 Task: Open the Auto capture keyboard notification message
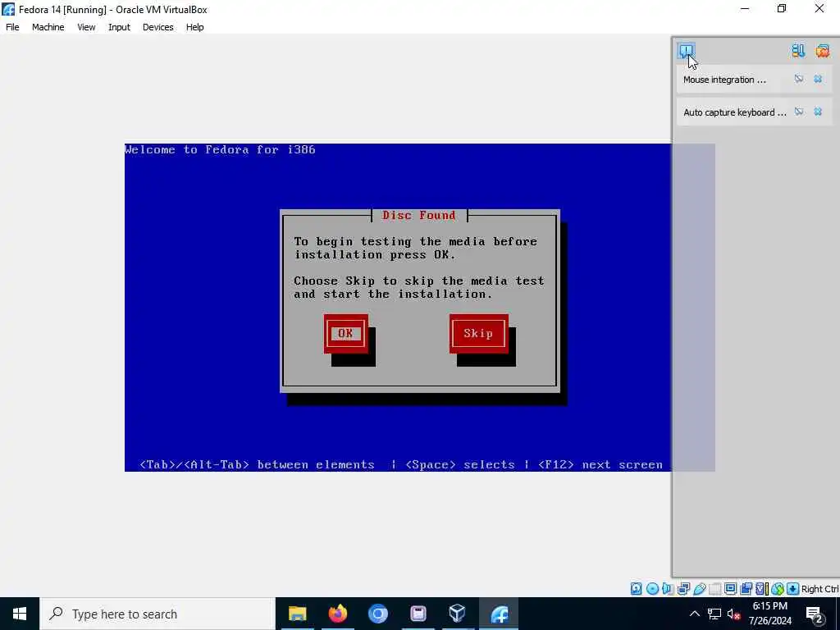coord(734,112)
